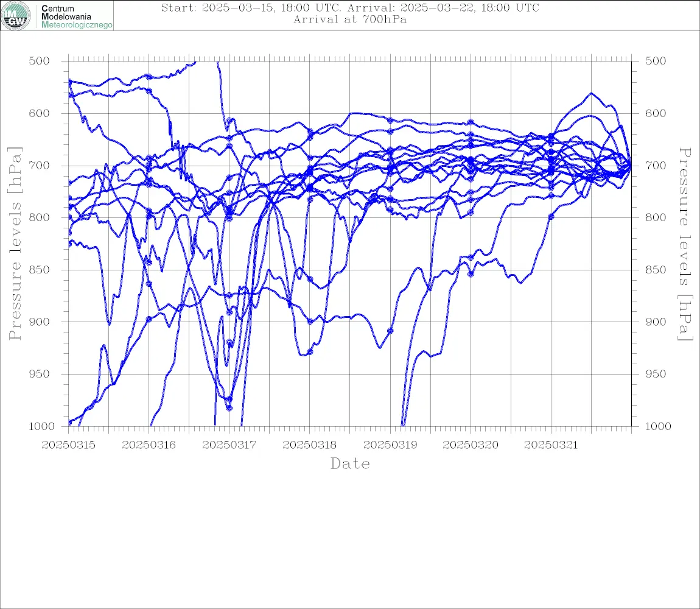Click the 20250316 date axis label
The height and width of the screenshot is (609, 700).
click(149, 445)
